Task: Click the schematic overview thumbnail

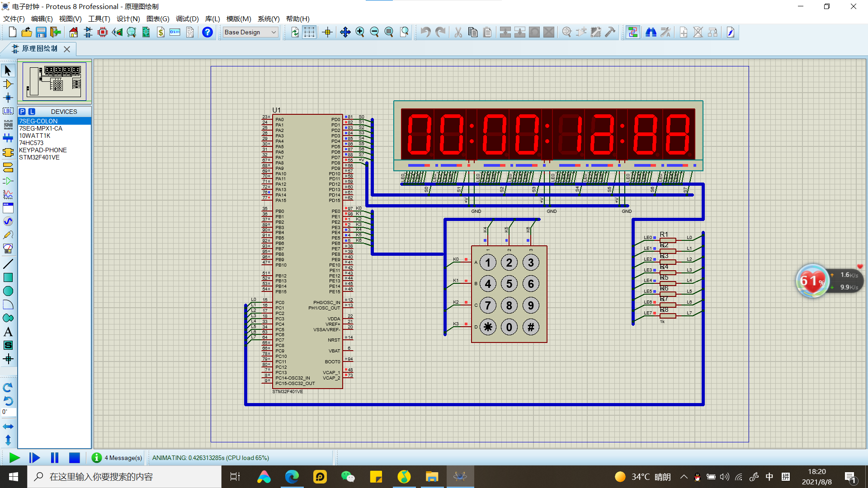Action: point(54,81)
